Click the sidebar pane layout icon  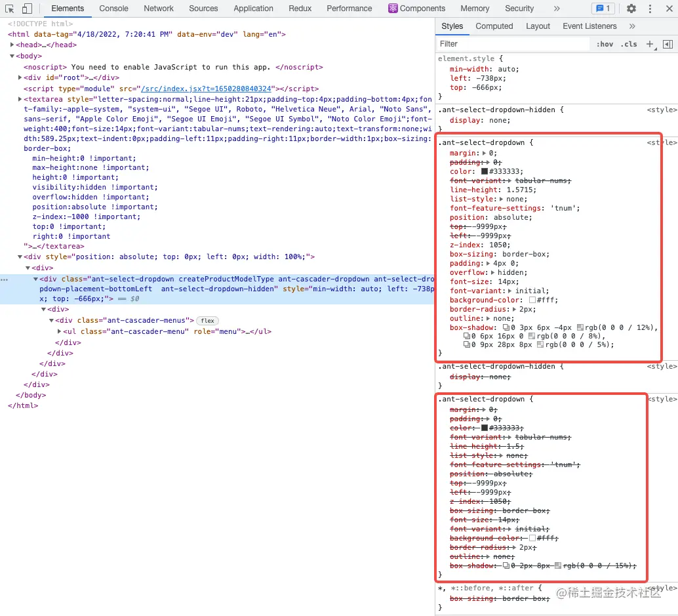point(668,43)
